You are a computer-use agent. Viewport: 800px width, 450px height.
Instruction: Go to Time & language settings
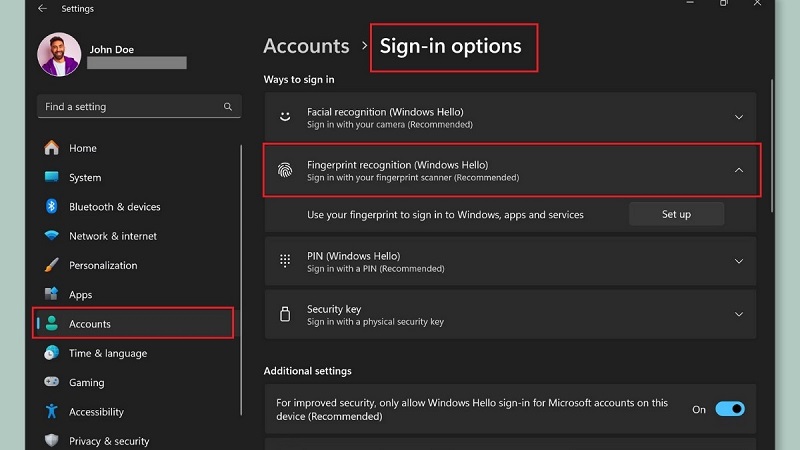[107, 353]
